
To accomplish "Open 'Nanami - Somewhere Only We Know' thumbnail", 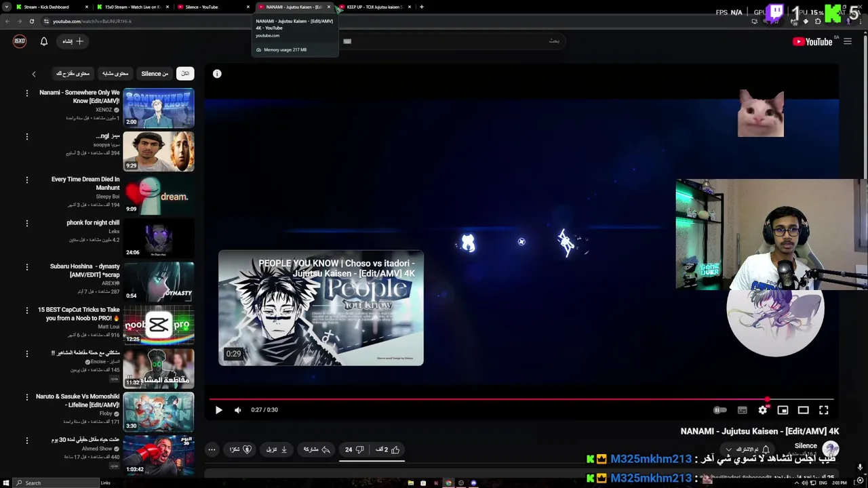I will 159,108.
